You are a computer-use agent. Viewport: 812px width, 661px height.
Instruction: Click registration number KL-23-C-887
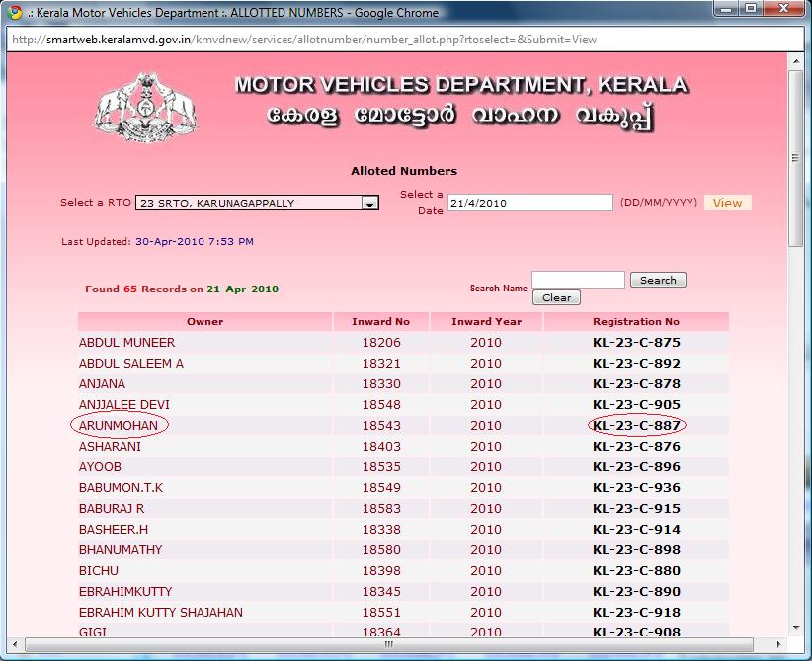point(636,425)
